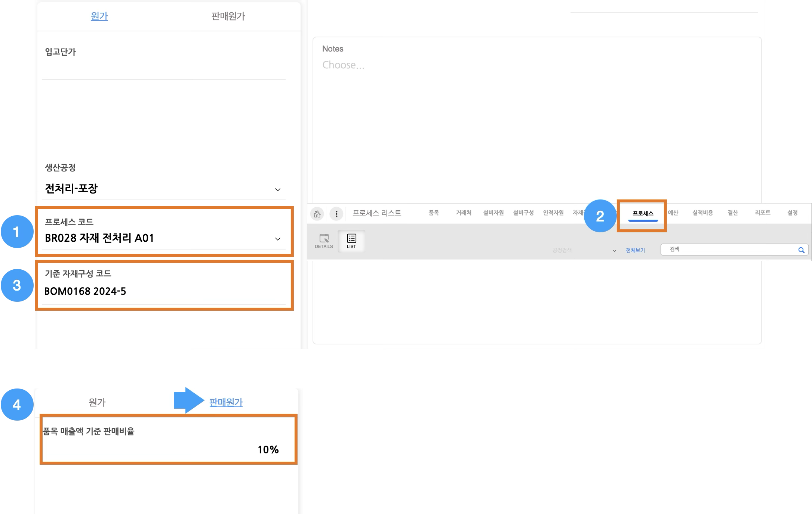This screenshot has width=812, height=514.
Task: Expand the 생산공정 dropdown chevron
Action: (277, 190)
